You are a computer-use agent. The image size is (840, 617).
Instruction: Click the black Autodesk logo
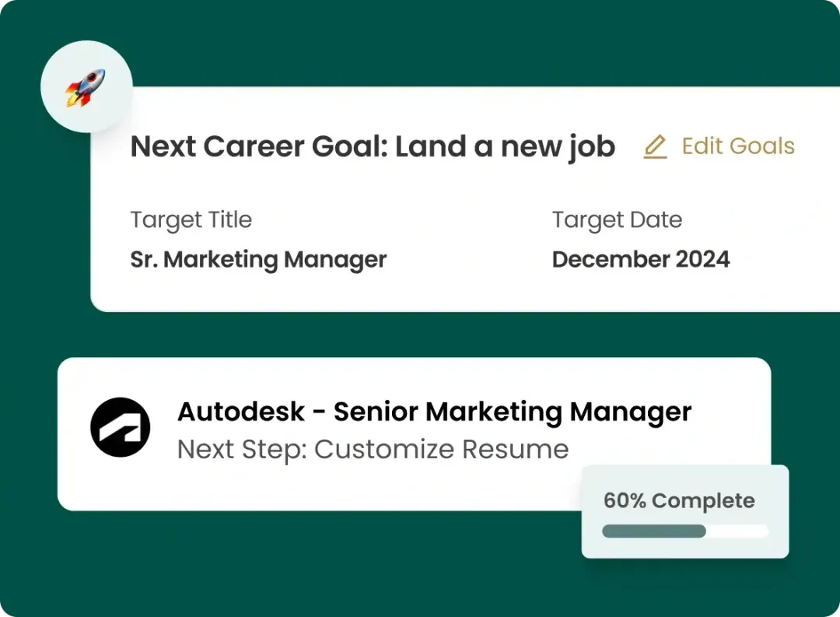tap(120, 427)
